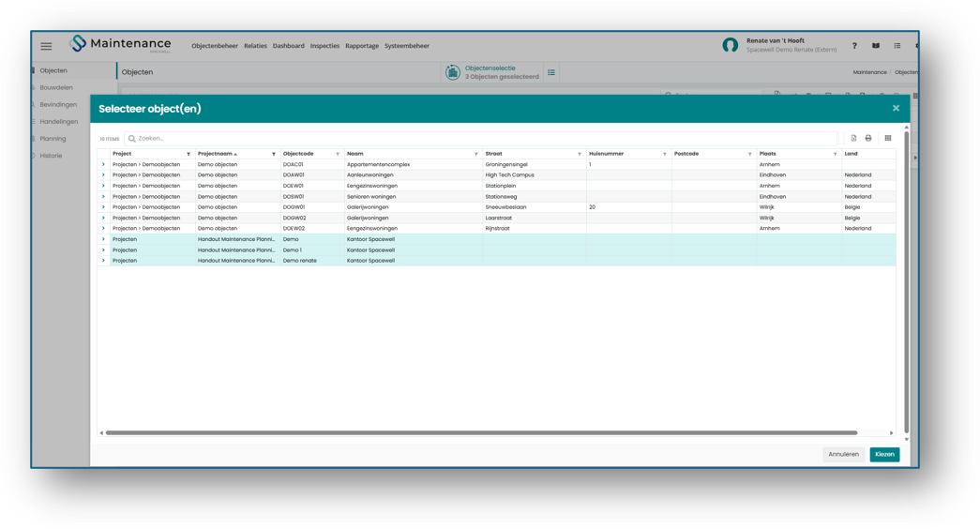Screen dimensions: 980x529
Task: Go to Planning in the sidebar
Action: [x=53, y=138]
